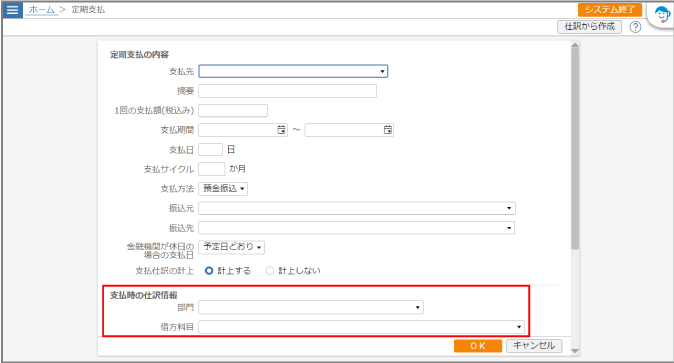Focus the 摘要 text field
The width and height of the screenshot is (674, 363).
click(288, 91)
